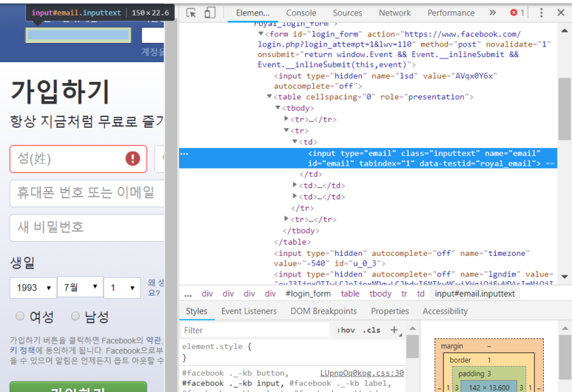Image resolution: width=572 pixels, height=392 pixels.
Task: Switch to the Sources tab
Action: [x=347, y=13]
